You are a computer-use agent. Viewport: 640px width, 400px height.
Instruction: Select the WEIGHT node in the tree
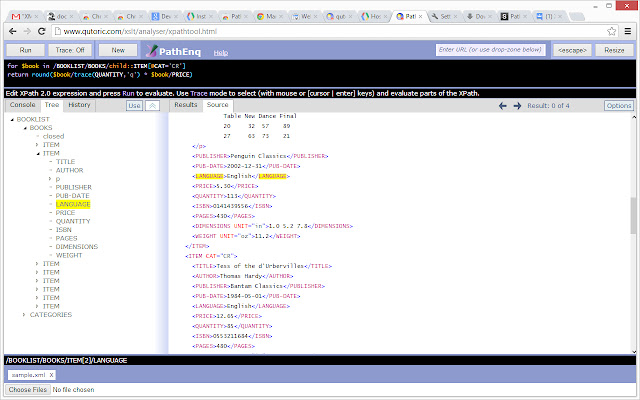[x=69, y=256]
